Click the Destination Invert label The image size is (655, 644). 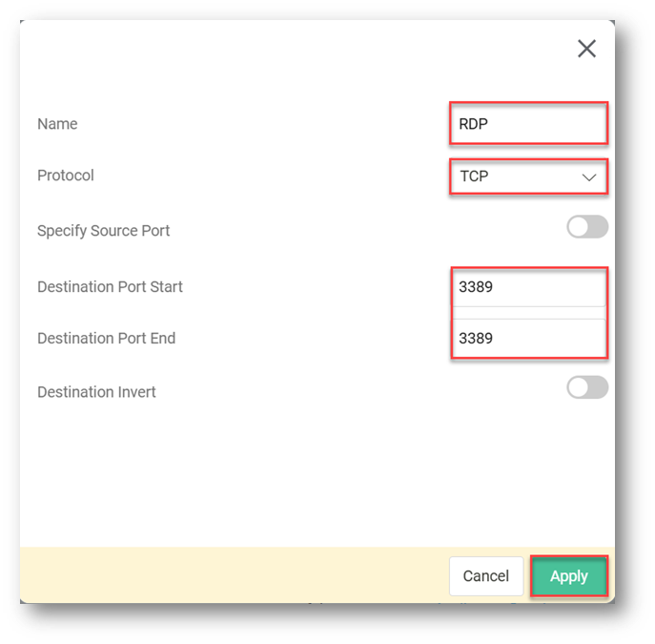pyautogui.click(x=96, y=391)
